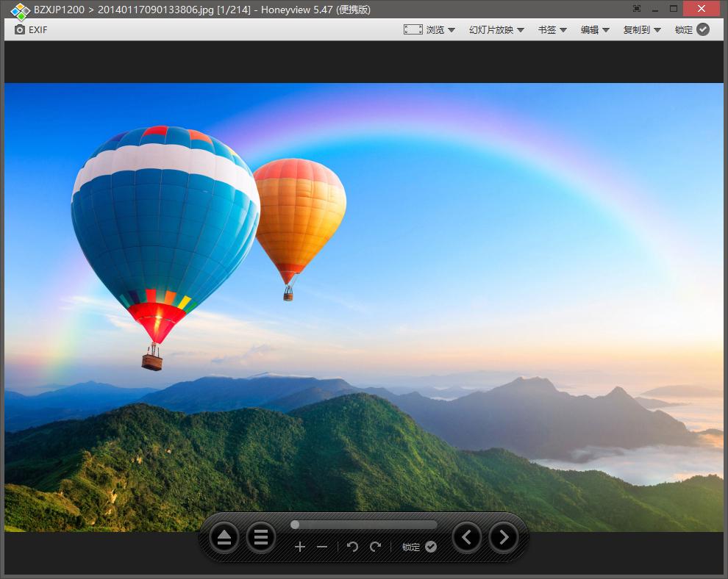Maximize the Honeyview window
Image resolution: width=728 pixels, height=579 pixels.
[674, 8]
